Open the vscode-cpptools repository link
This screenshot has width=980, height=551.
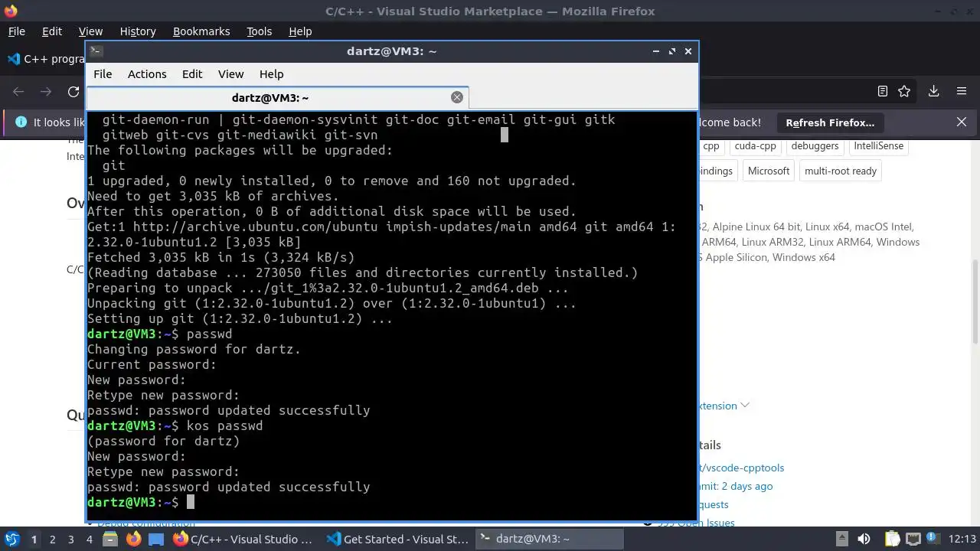point(741,468)
